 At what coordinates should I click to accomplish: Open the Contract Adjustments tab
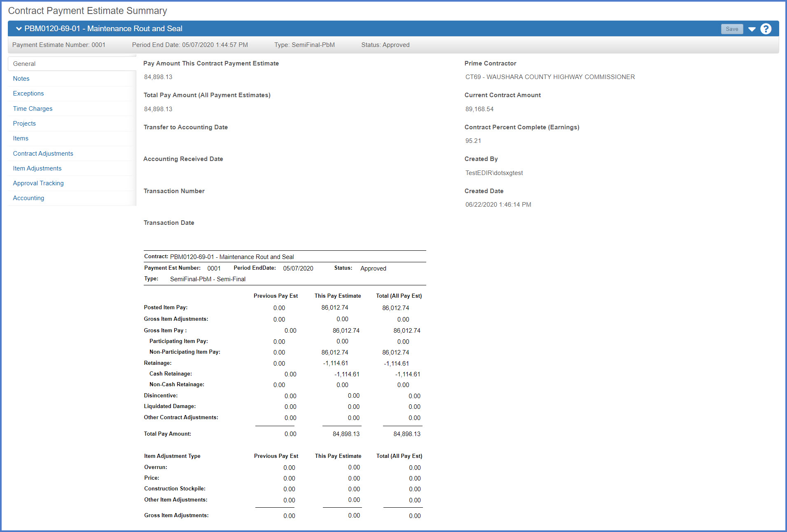point(43,154)
